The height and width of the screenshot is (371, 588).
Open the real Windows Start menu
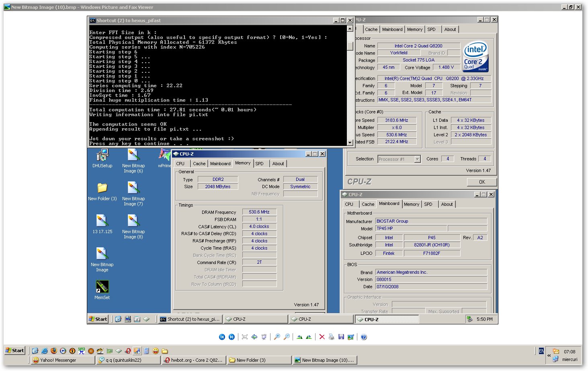tap(15, 351)
